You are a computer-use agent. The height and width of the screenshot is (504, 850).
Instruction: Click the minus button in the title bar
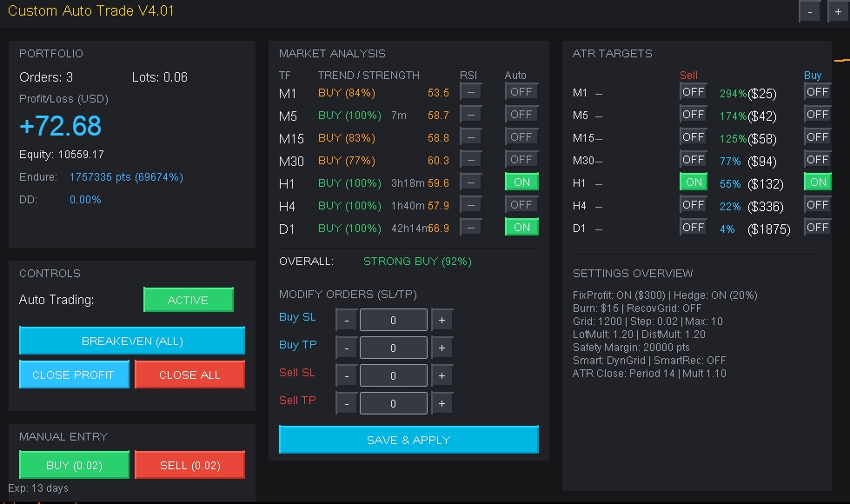[x=809, y=12]
